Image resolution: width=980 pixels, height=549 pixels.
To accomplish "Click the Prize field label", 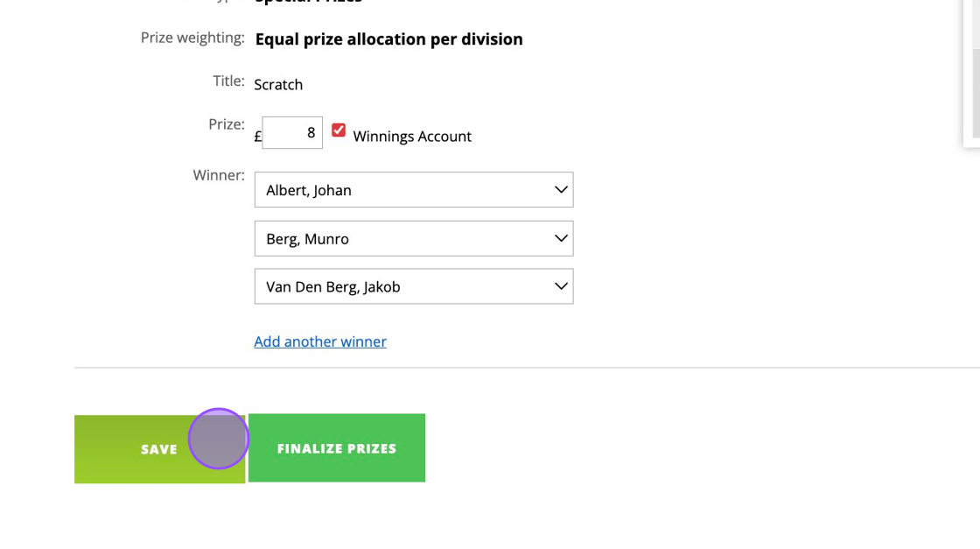I will 226,124.
